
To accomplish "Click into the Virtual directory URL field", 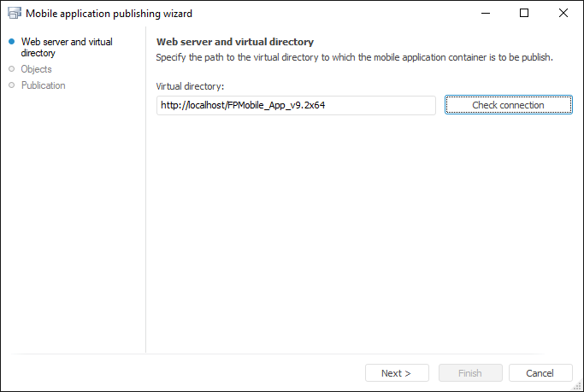I will click(x=296, y=105).
